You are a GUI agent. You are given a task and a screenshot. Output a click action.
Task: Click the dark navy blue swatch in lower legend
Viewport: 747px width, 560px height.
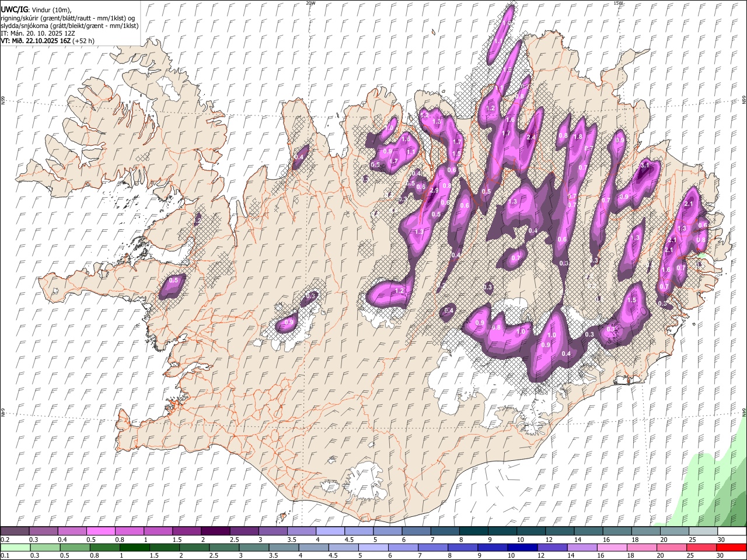[x=522, y=547]
